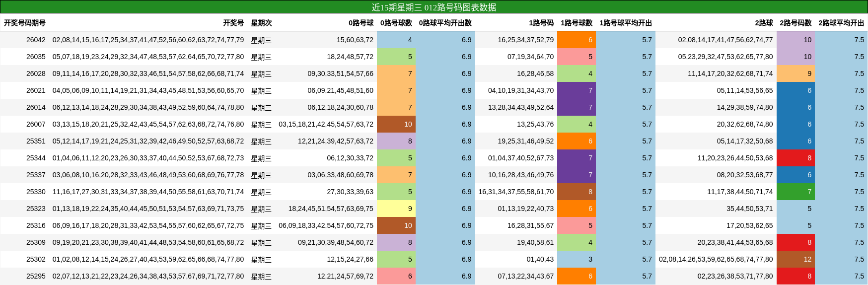Select period number 25309

click(x=36, y=242)
